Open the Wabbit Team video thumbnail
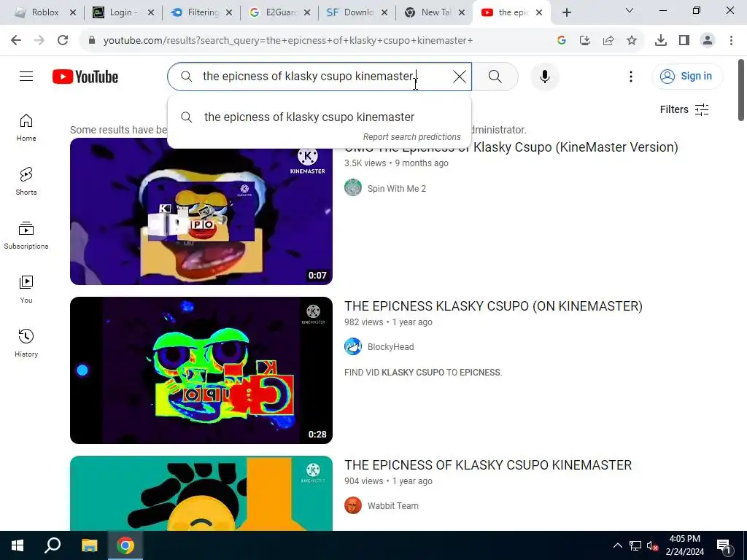Image resolution: width=747 pixels, height=560 pixels. tap(201, 494)
